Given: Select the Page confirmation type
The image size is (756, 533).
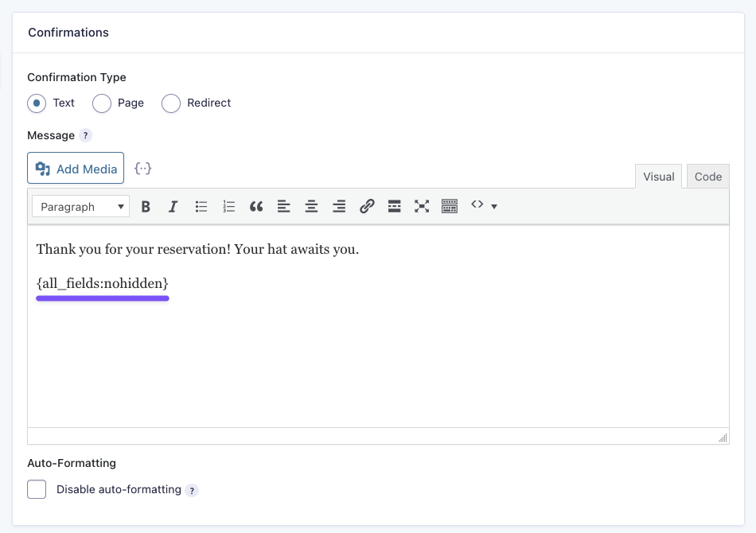Looking at the screenshot, I should click(102, 103).
